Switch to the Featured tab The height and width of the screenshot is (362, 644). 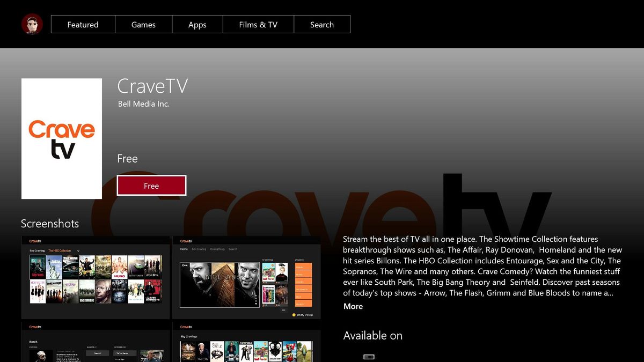tap(83, 24)
